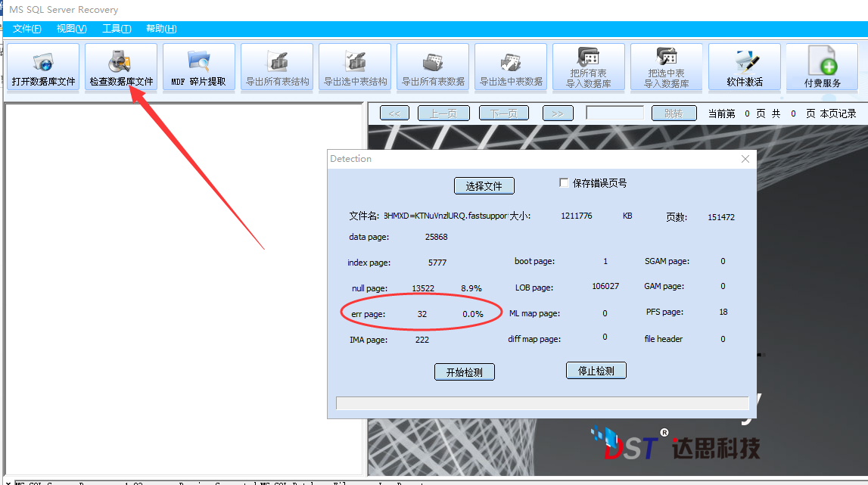The height and width of the screenshot is (485, 868).
Task: Export selected table structure 导出选中表结构
Action: point(355,67)
